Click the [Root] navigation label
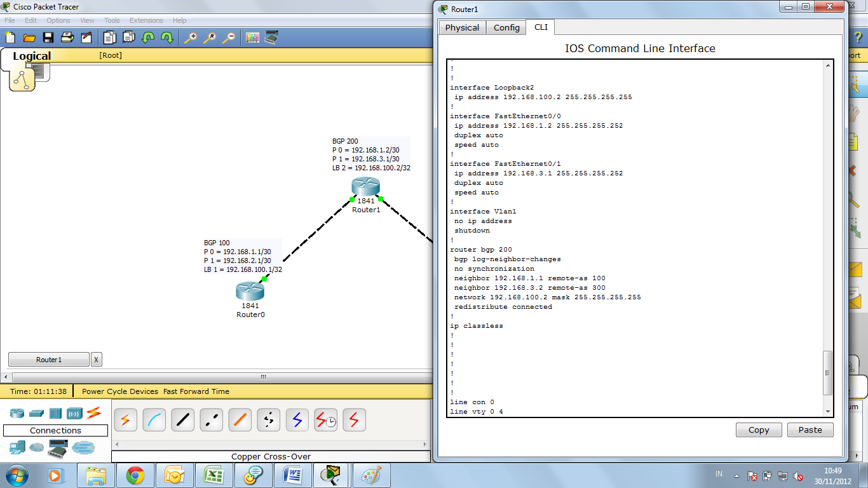Screen dimensions: 868x488 (111, 55)
